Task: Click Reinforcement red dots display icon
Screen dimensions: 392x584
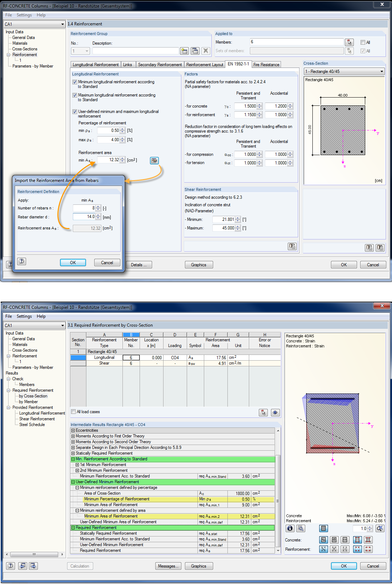Action: click(x=357, y=549)
